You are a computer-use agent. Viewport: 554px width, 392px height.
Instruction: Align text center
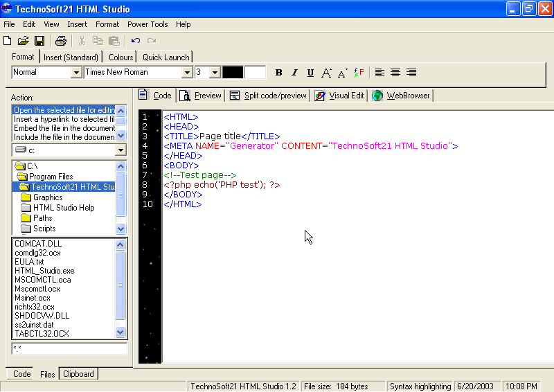pos(395,73)
